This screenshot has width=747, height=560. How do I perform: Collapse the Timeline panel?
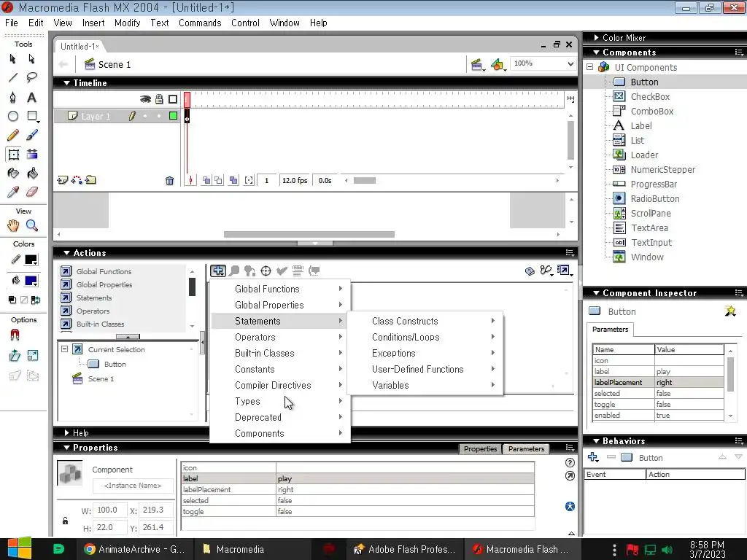[x=66, y=83]
